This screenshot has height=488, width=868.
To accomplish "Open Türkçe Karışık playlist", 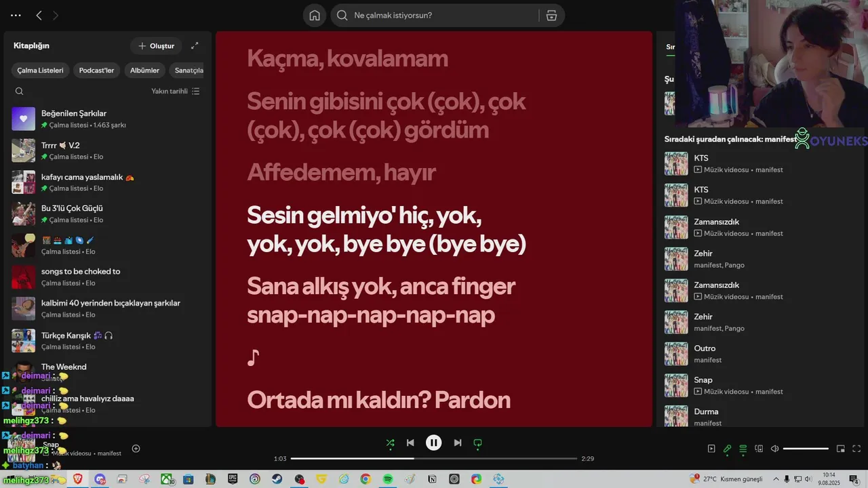I will [108, 340].
